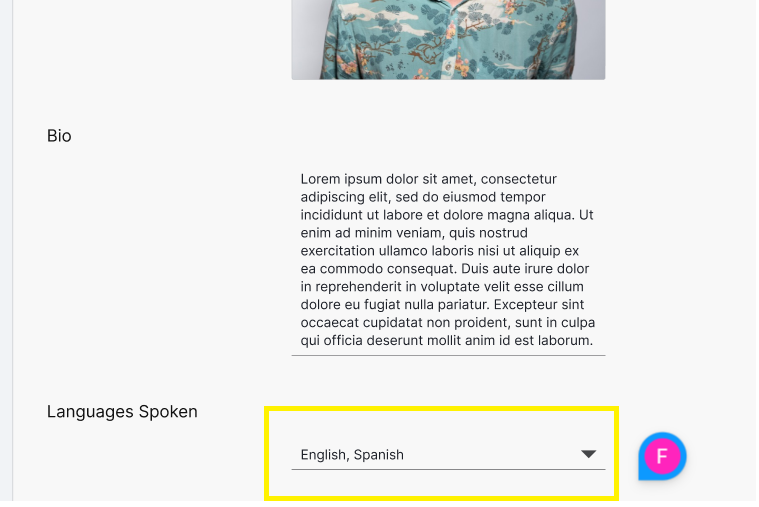Screen dimensions: 759x507
Task: Click the Bio field label
Action: point(59,136)
